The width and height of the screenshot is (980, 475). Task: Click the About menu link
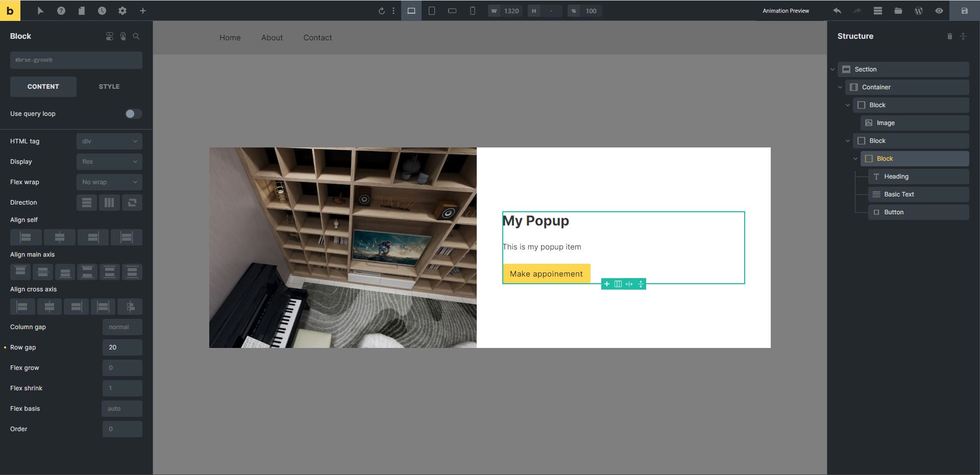(272, 38)
